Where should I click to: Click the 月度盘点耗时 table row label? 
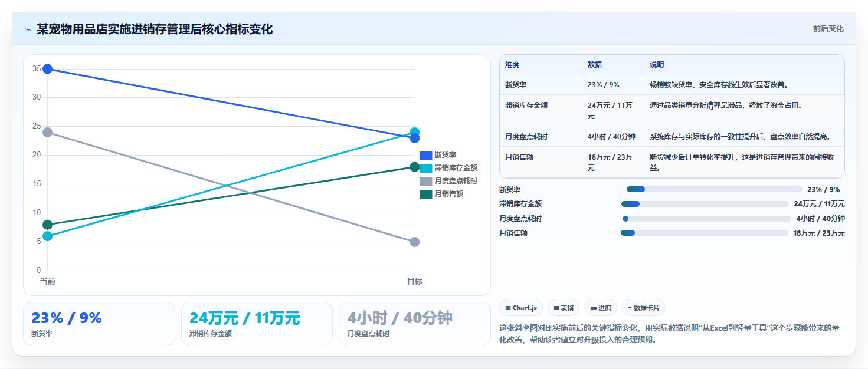click(x=526, y=137)
